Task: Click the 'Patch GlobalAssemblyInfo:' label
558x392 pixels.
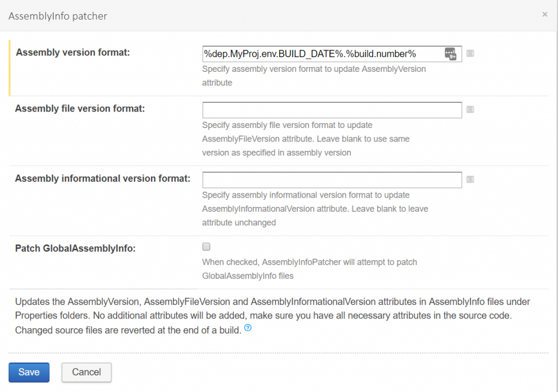Action: click(75, 248)
